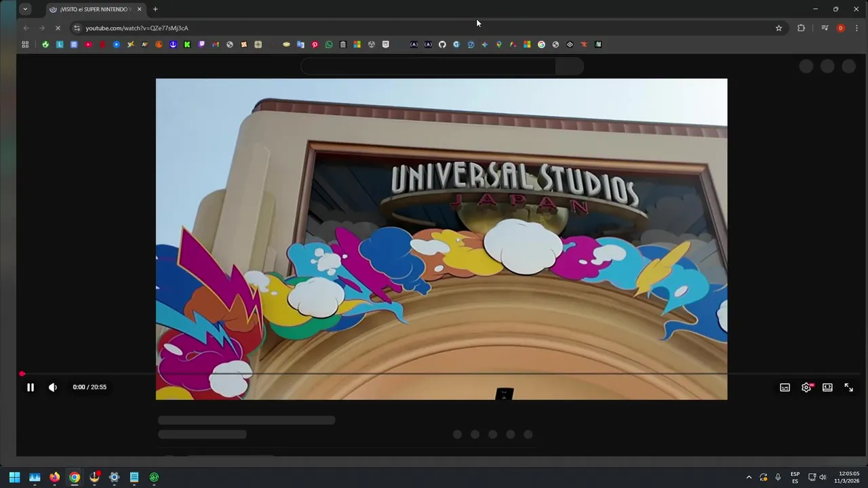Open the Google Maps bookmark
Image resolution: width=868 pixels, height=488 pixels.
[x=498, y=44]
